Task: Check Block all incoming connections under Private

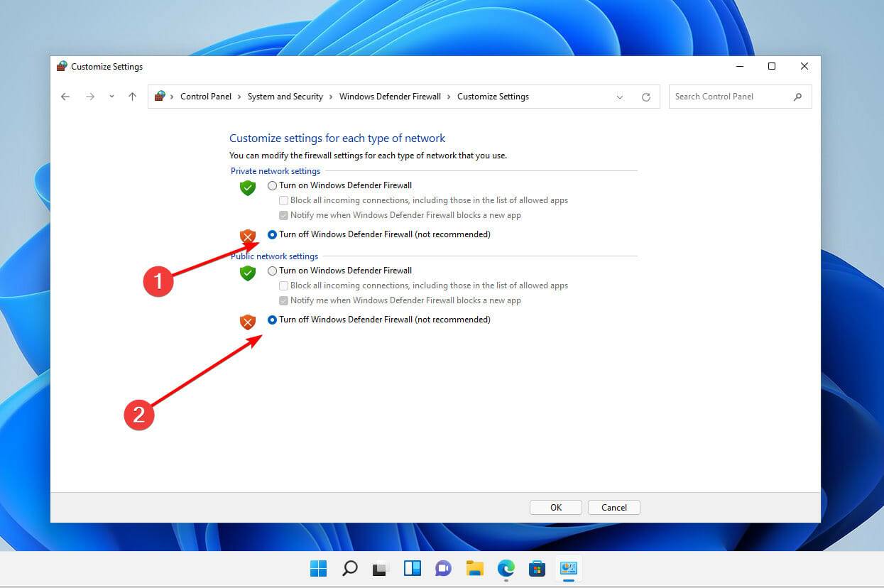Action: [x=284, y=201]
